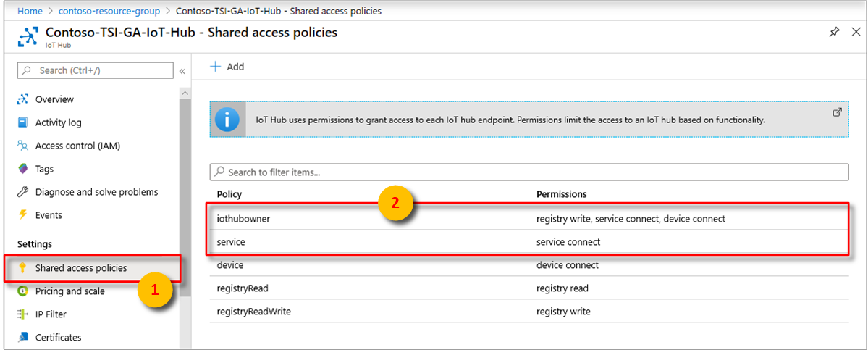Click the Events lightning bolt icon
The height and width of the screenshot is (350, 868).
point(22,215)
